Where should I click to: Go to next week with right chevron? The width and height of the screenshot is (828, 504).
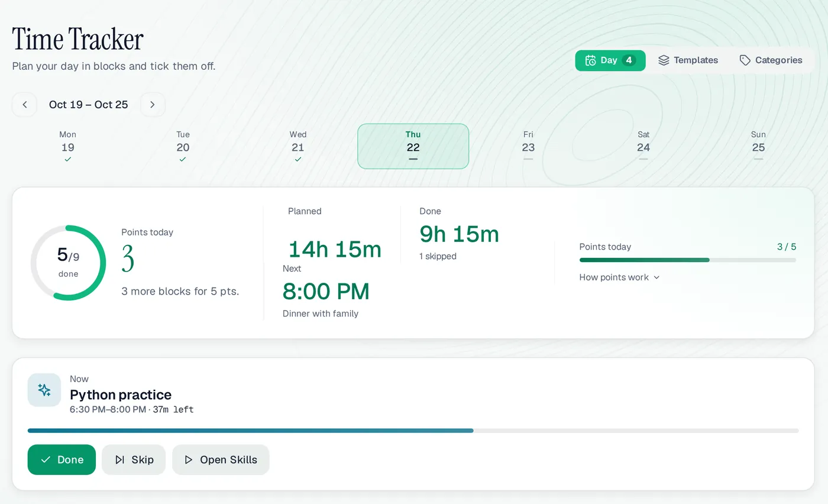point(153,105)
